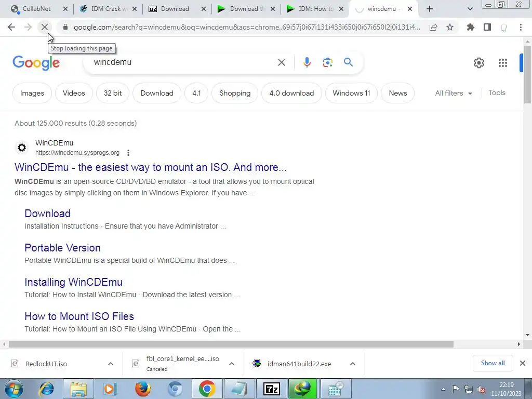Viewport: 532px width, 399px height.
Task: Stop loading this page
Action: click(45, 27)
